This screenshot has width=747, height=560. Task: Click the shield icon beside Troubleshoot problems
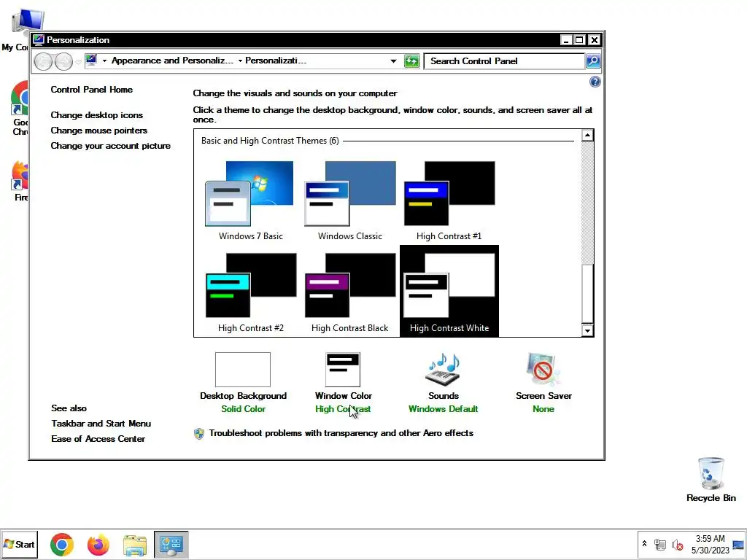point(199,434)
